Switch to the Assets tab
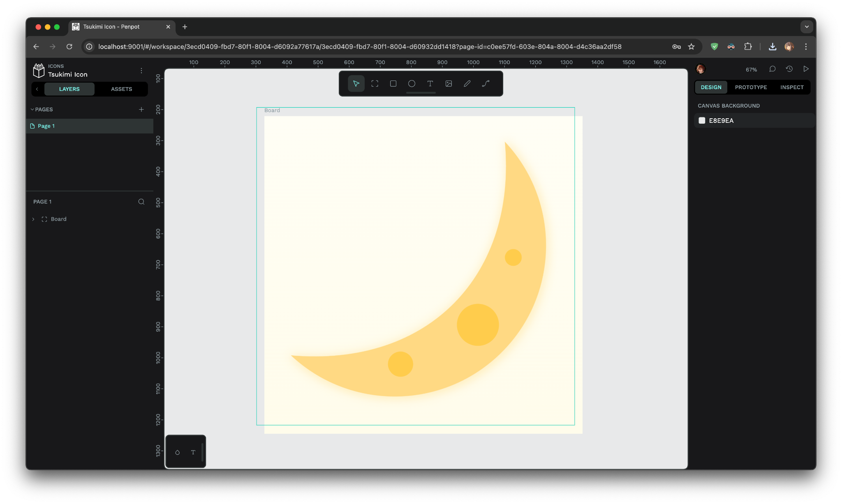This screenshot has height=504, width=842. 121,89
